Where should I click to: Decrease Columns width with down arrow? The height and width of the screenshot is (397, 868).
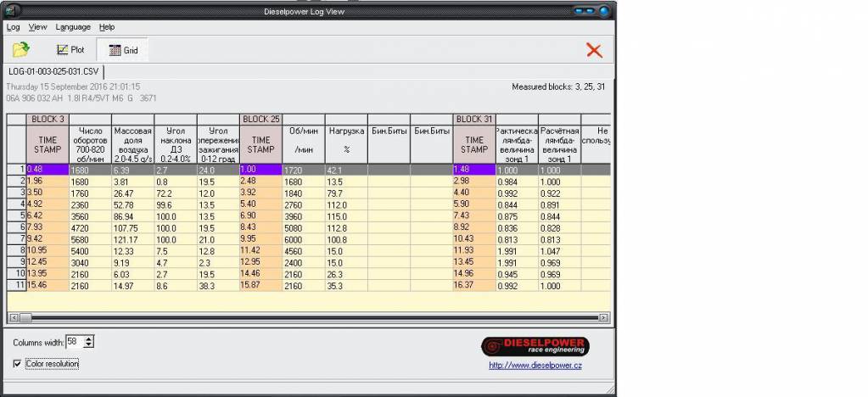[x=89, y=344]
